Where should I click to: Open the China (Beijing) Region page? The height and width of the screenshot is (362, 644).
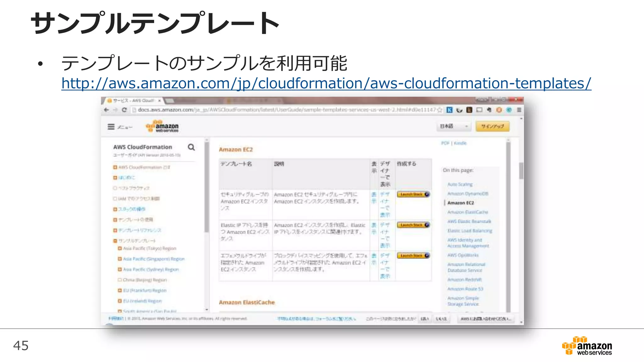(145, 280)
